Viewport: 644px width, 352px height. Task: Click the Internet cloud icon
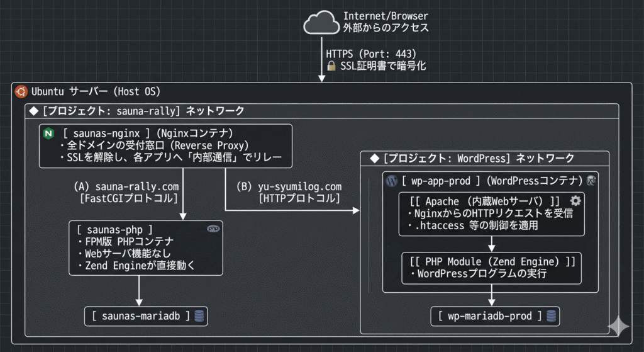coord(321,23)
